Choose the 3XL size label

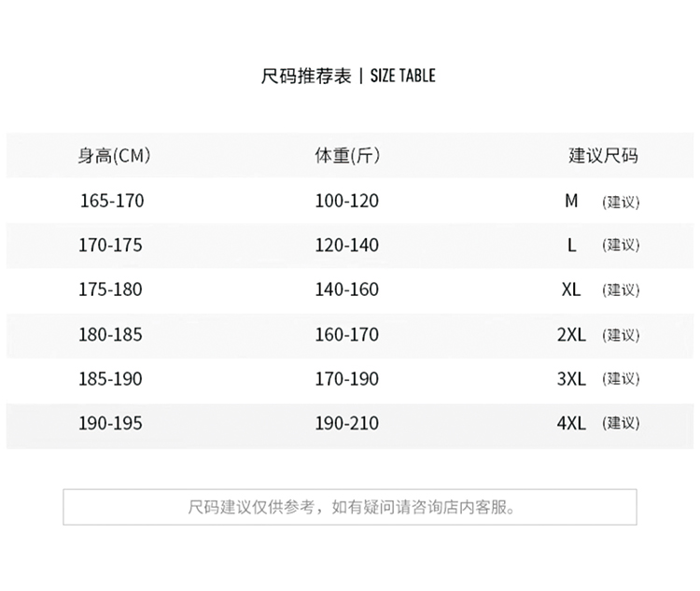coord(571,379)
